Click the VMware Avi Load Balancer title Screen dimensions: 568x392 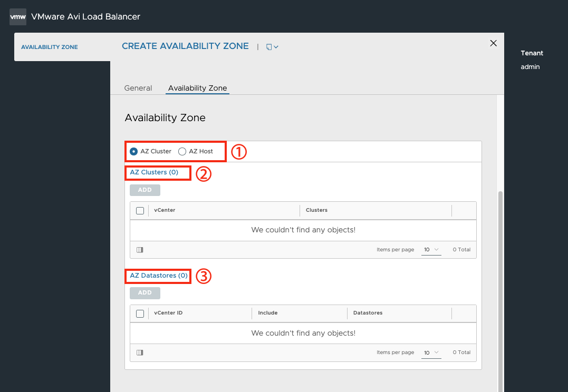click(x=86, y=17)
